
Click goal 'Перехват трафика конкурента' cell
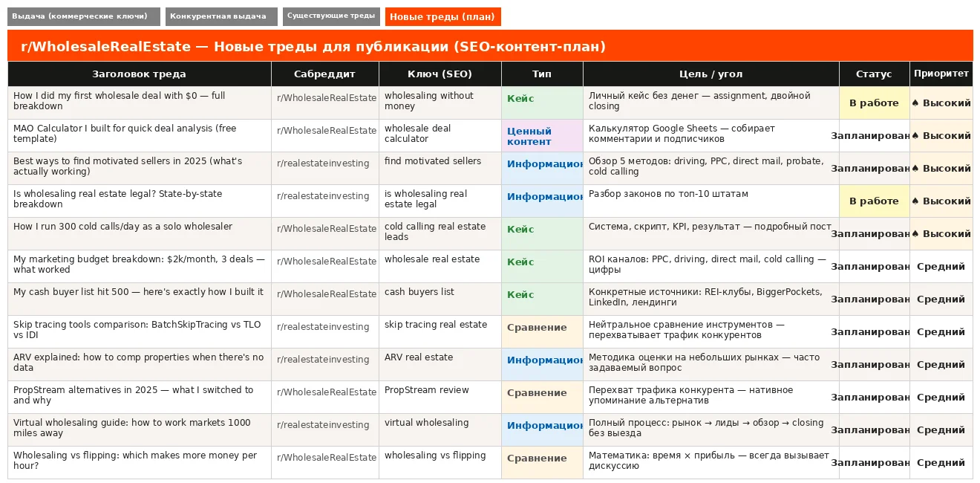[x=711, y=398]
